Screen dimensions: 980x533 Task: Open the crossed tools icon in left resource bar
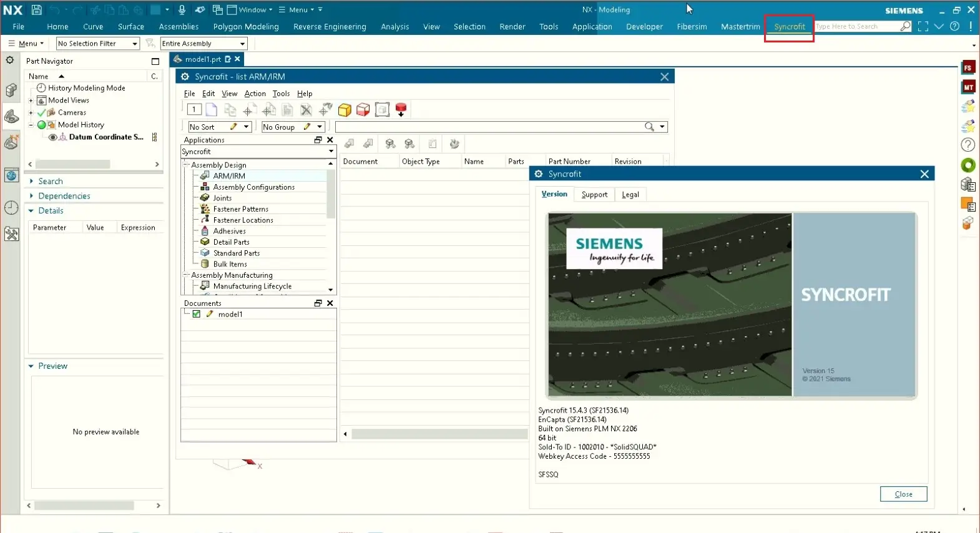pyautogui.click(x=11, y=234)
